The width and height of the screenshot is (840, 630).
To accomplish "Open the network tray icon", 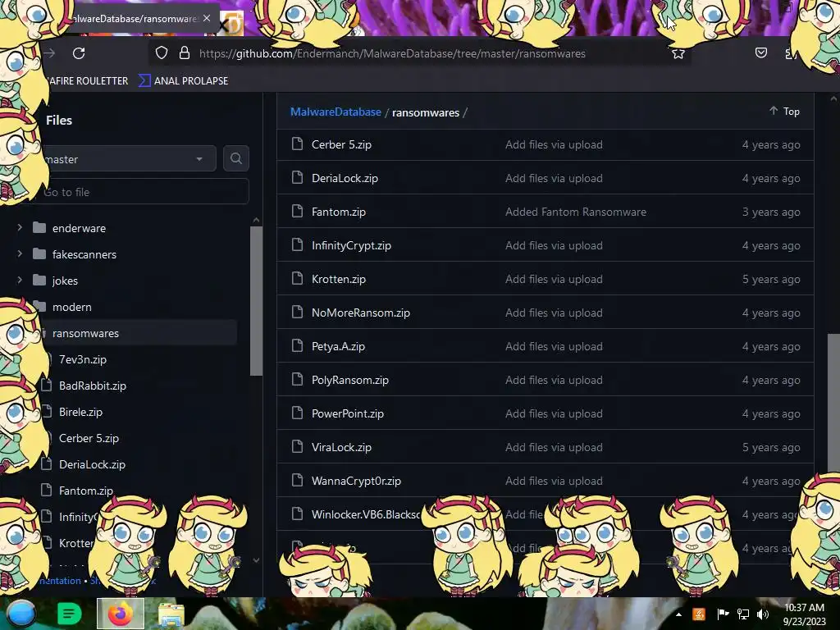I will point(743,614).
